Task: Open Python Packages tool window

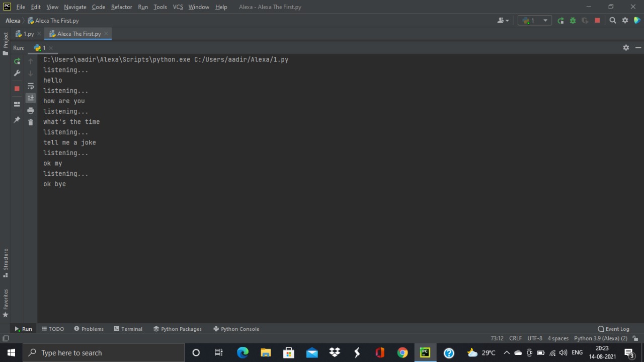Action: 178,329
